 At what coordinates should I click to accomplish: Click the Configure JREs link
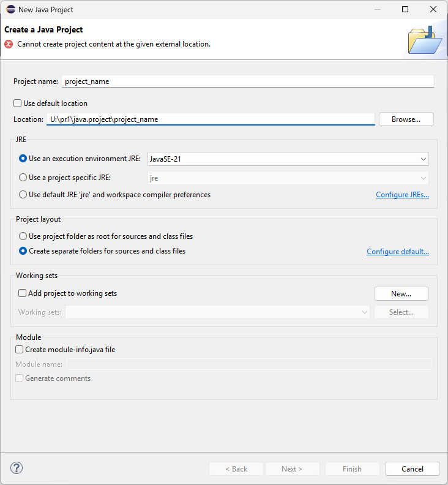pyautogui.click(x=402, y=195)
